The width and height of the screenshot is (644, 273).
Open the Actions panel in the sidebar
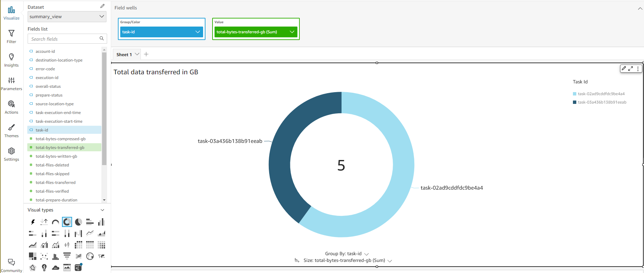[x=11, y=107]
